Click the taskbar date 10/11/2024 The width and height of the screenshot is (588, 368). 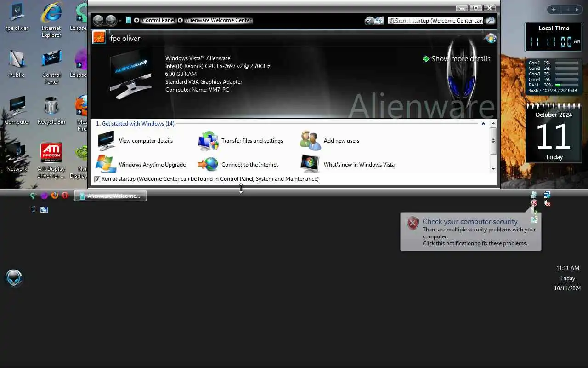(x=567, y=288)
